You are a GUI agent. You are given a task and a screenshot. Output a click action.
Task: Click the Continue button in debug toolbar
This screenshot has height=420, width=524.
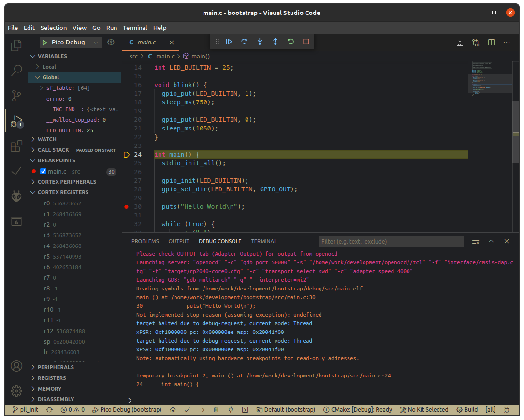point(229,42)
